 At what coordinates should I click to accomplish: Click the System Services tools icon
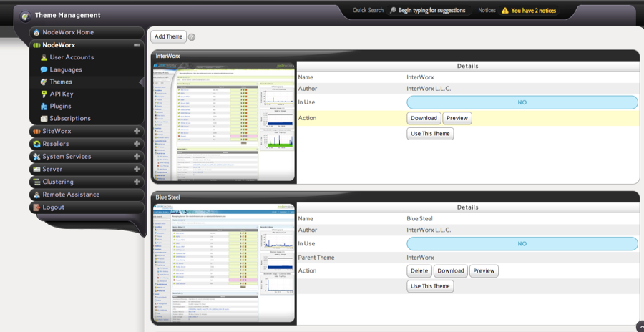click(x=36, y=157)
